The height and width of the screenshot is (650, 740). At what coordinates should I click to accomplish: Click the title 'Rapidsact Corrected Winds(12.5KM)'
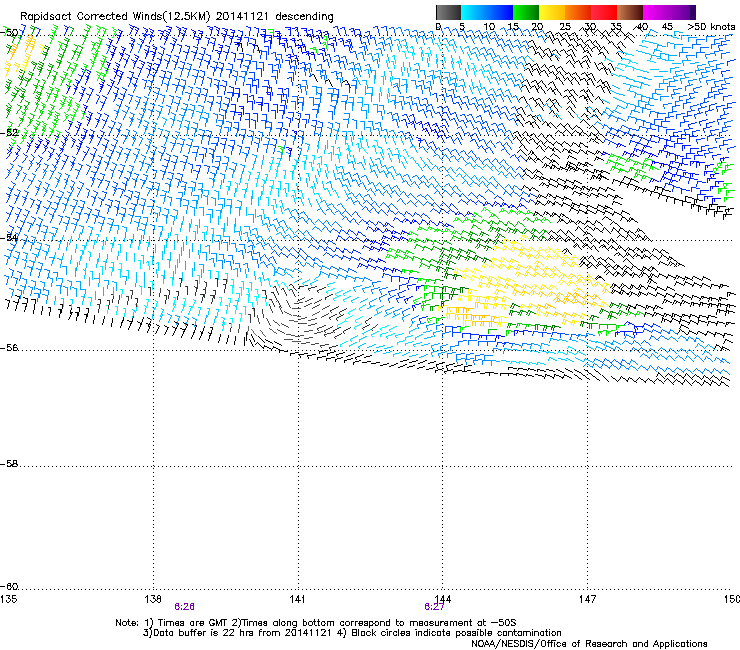coord(115,17)
